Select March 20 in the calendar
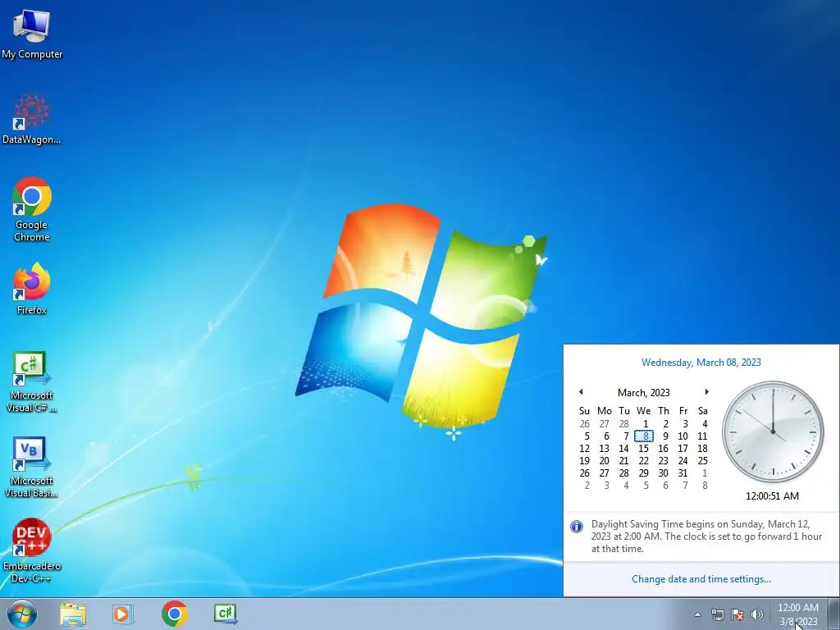Viewport: 840px width, 630px height. 605,461
